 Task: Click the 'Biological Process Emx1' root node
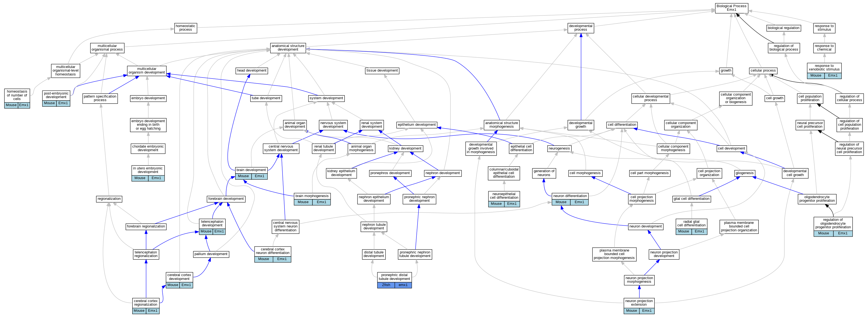pyautogui.click(x=731, y=8)
